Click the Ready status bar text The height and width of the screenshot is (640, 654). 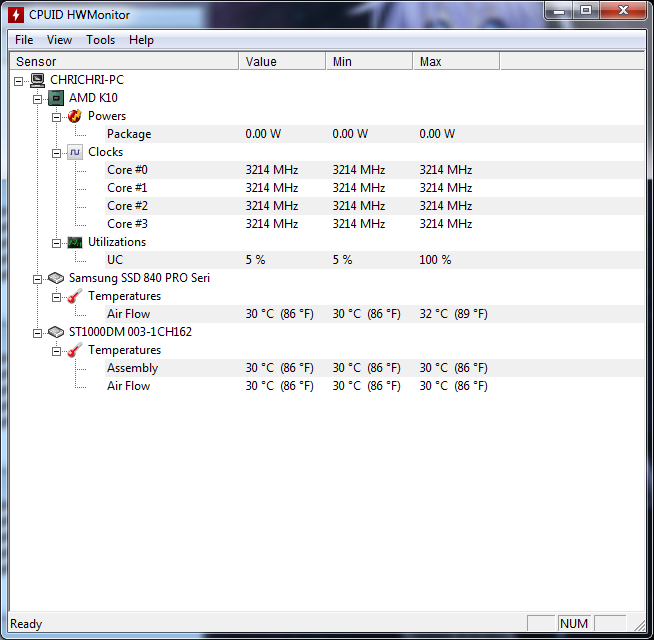pyautogui.click(x=26, y=624)
